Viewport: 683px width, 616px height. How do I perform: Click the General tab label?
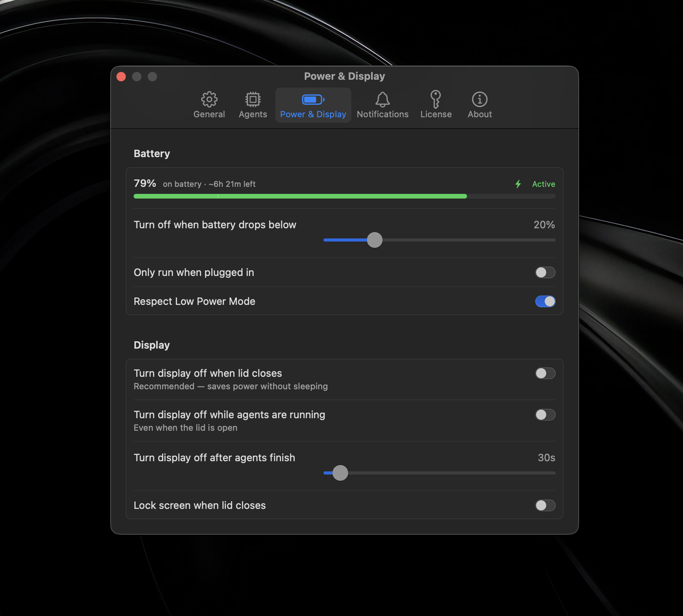pyautogui.click(x=209, y=114)
